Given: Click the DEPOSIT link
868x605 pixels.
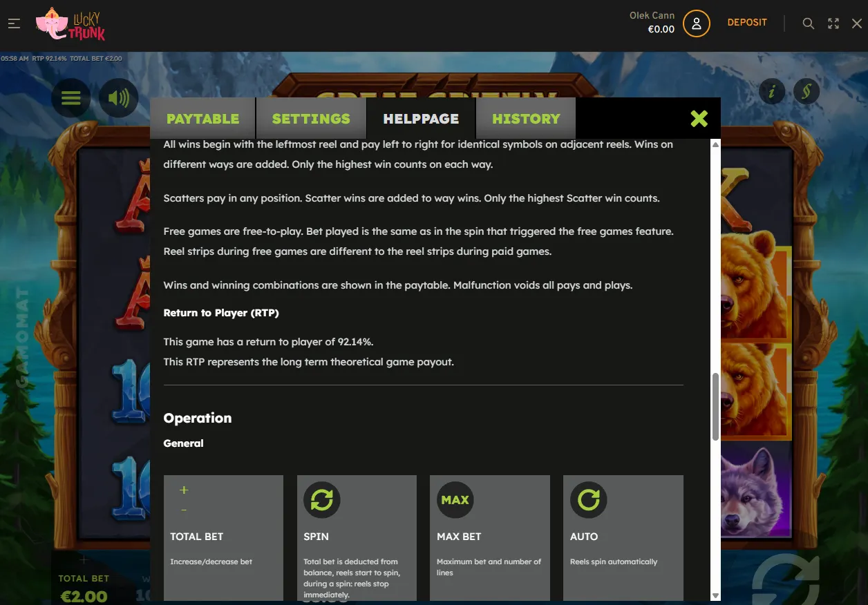Looking at the screenshot, I should (x=747, y=23).
